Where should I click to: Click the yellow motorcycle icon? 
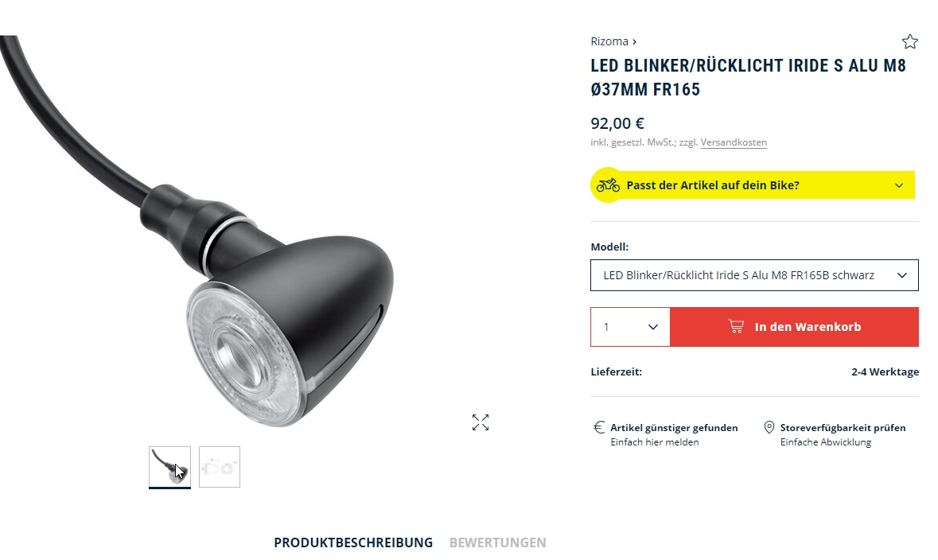(608, 185)
